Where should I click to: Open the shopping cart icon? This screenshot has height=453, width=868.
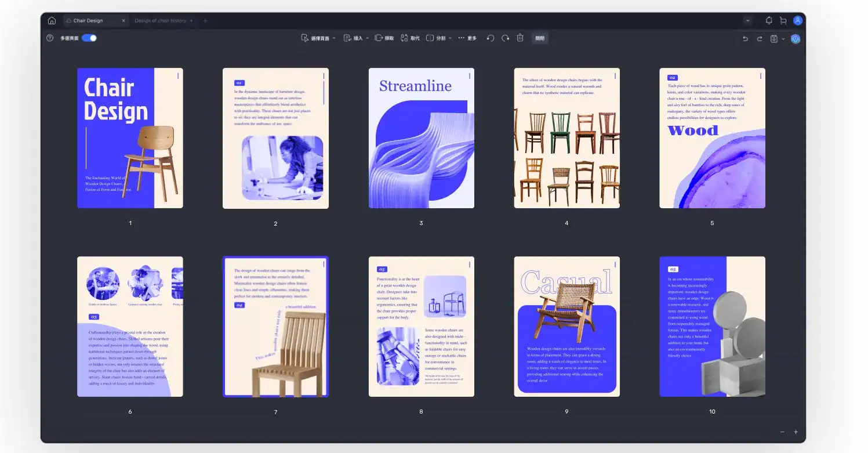pos(783,21)
